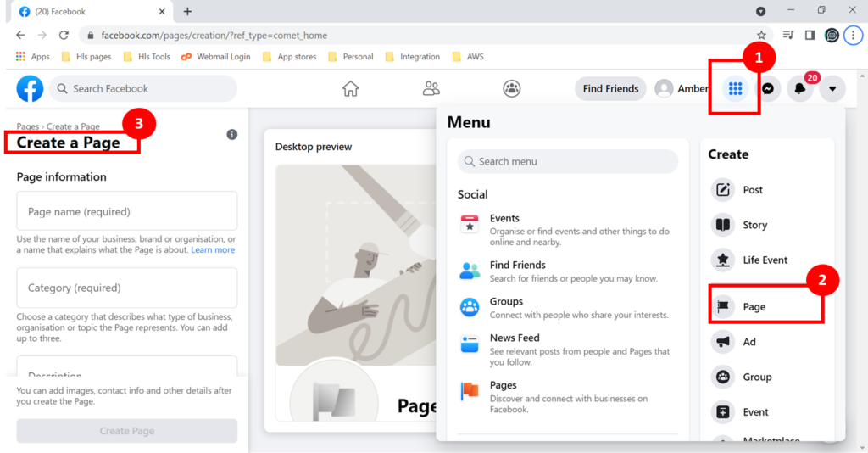868x453 pixels.
Task: Click the Find Friends button
Action: [x=610, y=88]
